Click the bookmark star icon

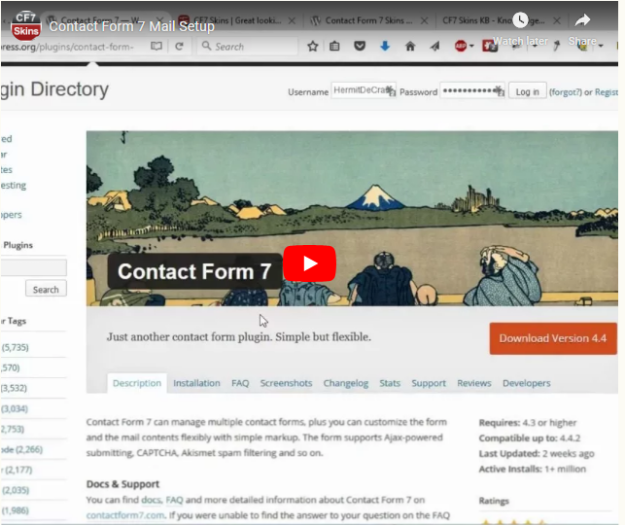point(313,46)
